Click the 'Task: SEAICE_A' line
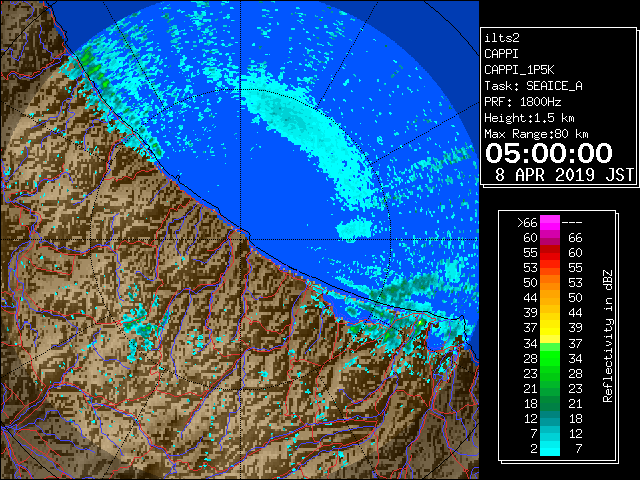This screenshot has width=640, height=480. pos(533,86)
